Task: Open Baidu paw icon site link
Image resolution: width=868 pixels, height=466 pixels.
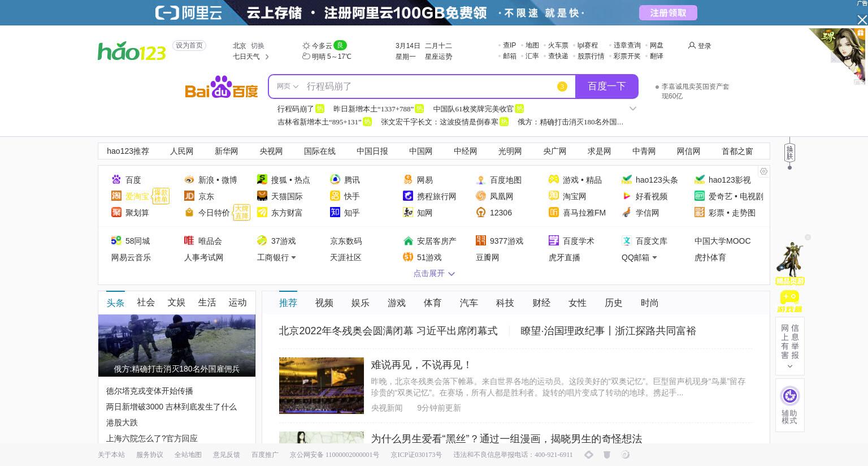Action: (116, 180)
